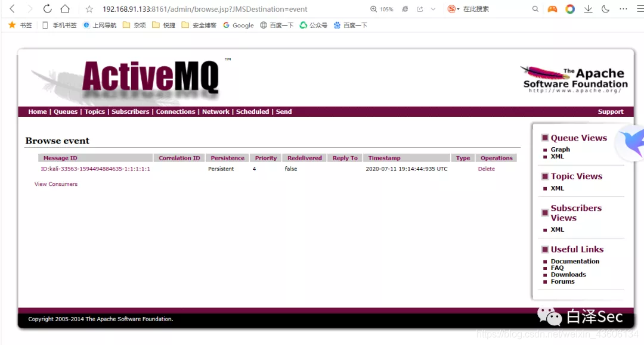Viewport: 644px width, 345px height.
Task: Expand the address bar dropdown chevron
Action: tap(433, 9)
